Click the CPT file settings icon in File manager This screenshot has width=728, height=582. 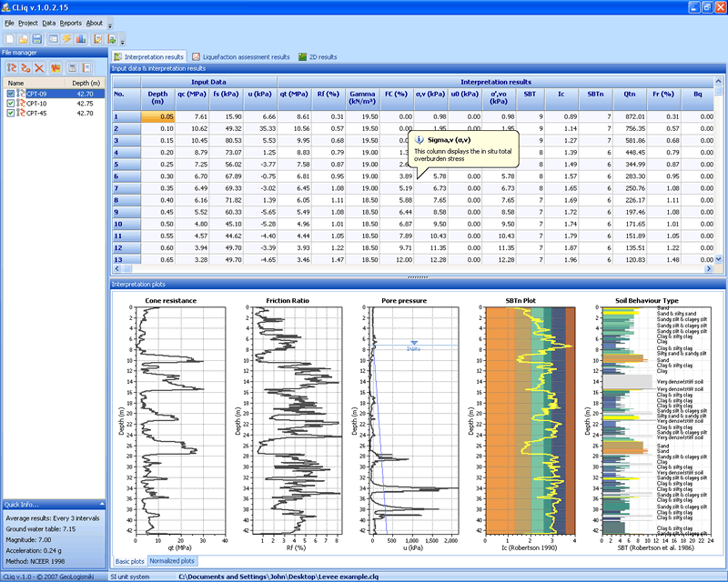25,68
